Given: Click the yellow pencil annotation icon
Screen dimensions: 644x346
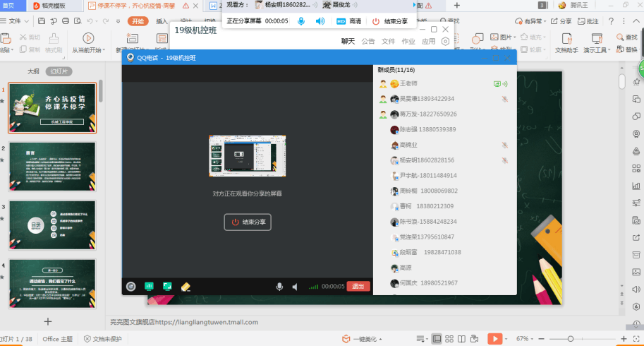Looking at the screenshot, I should 186,287.
